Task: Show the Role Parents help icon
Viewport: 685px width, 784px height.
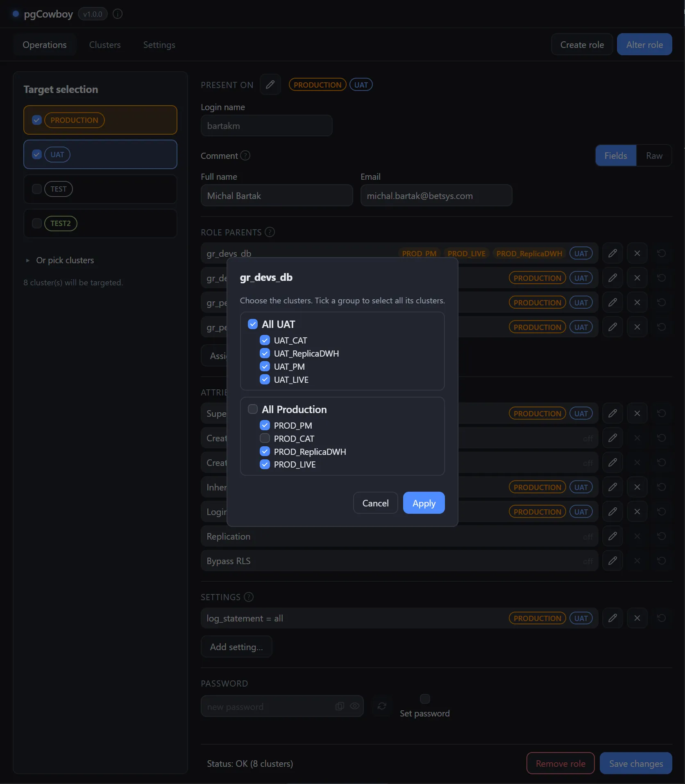Action: pos(270,232)
